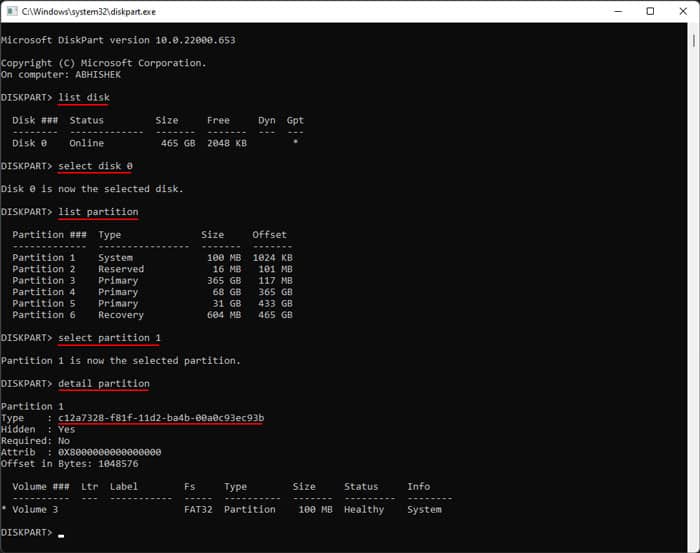Click the 'Required: No' line
The width and height of the screenshot is (700, 553).
(35, 441)
